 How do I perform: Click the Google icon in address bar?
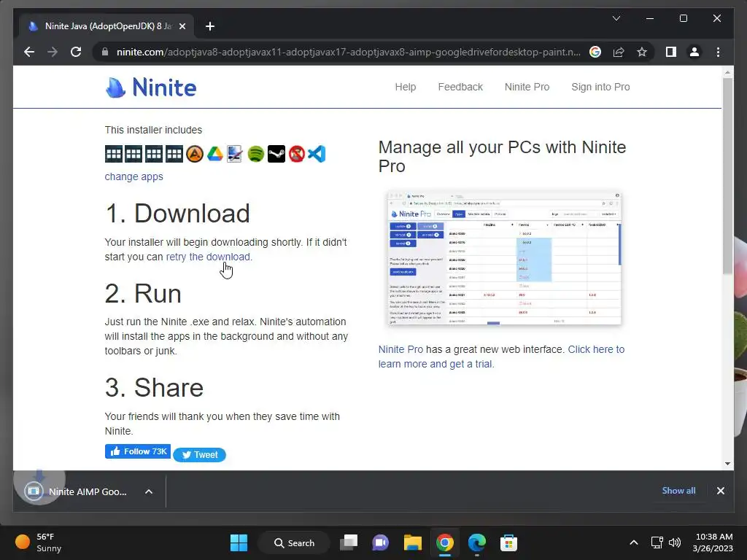(x=595, y=52)
